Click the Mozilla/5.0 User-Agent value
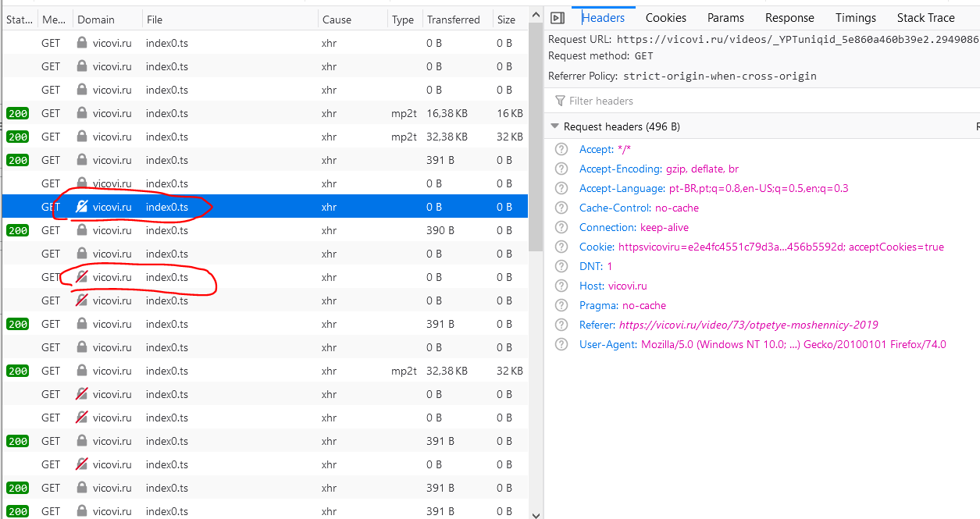980x519 pixels. click(x=793, y=344)
